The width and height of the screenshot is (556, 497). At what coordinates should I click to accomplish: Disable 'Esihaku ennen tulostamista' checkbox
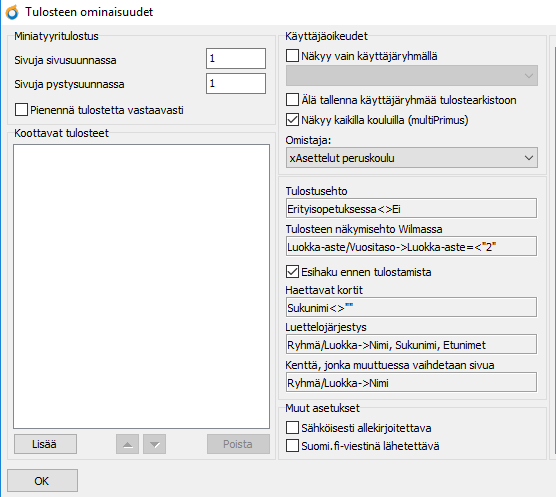click(x=292, y=272)
